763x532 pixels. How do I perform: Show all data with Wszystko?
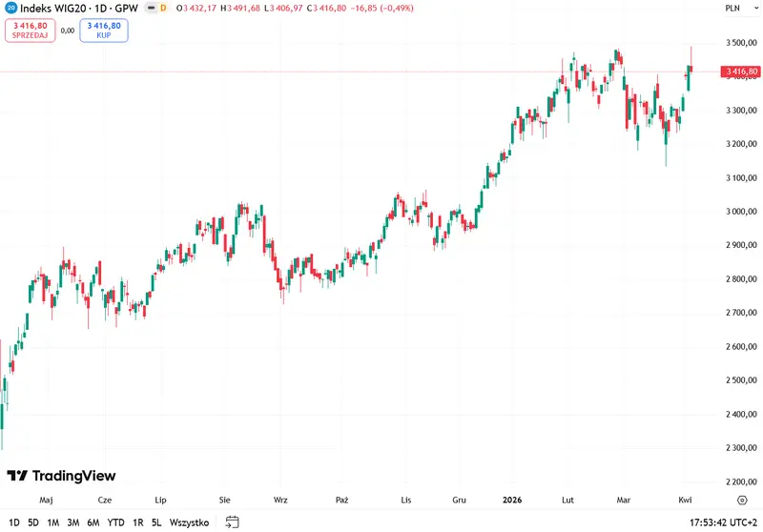coord(189,522)
